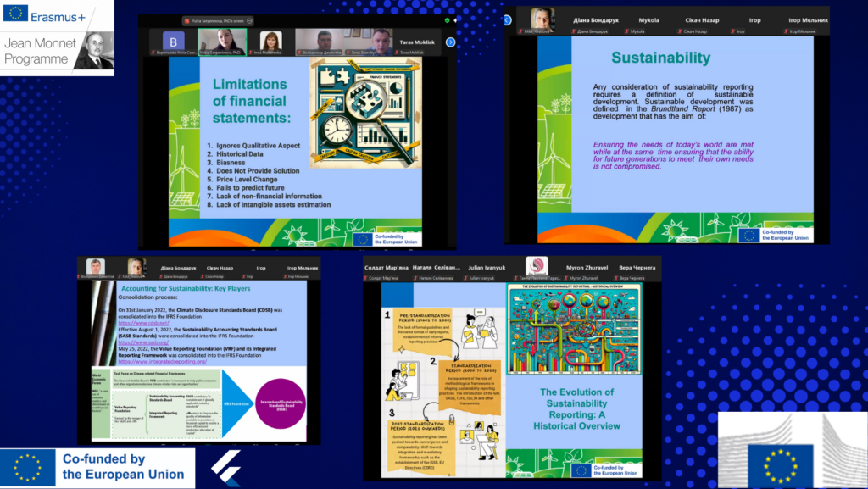868x489 pixels.
Task: Select the B avatar of Воронцова Анна
Action: click(x=173, y=42)
